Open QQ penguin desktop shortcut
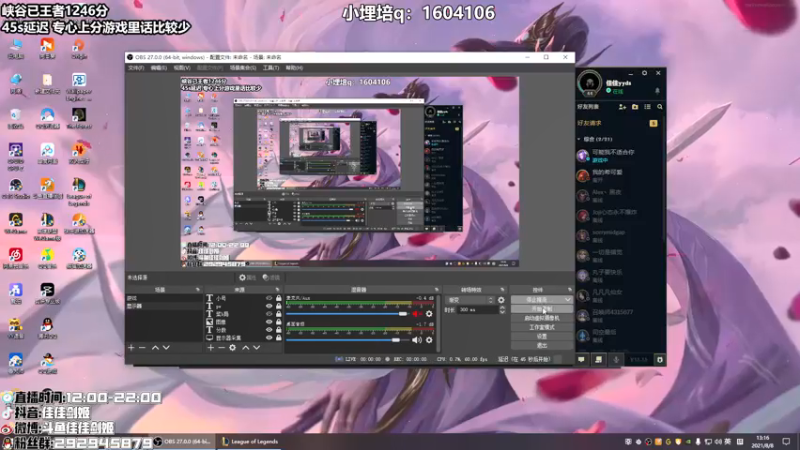The width and height of the screenshot is (800, 450). click(47, 328)
